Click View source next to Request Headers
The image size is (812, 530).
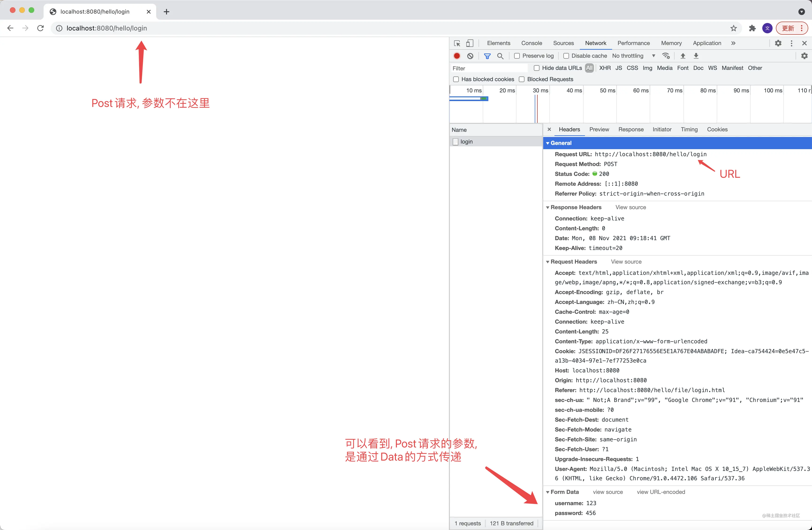coord(626,262)
